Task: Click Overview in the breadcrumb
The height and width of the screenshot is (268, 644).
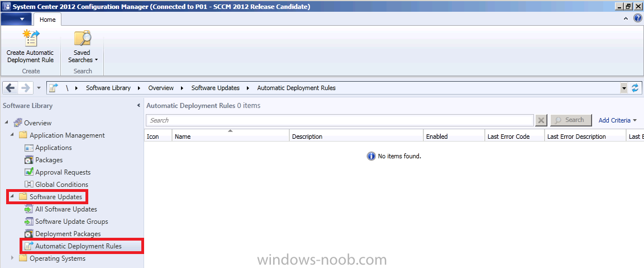Action: (161, 88)
